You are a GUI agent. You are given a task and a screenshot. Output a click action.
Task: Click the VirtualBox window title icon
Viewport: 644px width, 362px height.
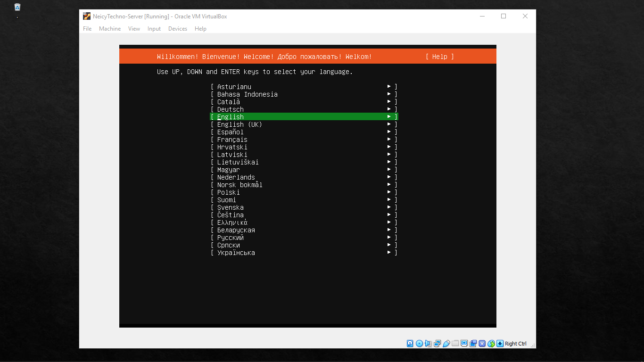coord(87,16)
